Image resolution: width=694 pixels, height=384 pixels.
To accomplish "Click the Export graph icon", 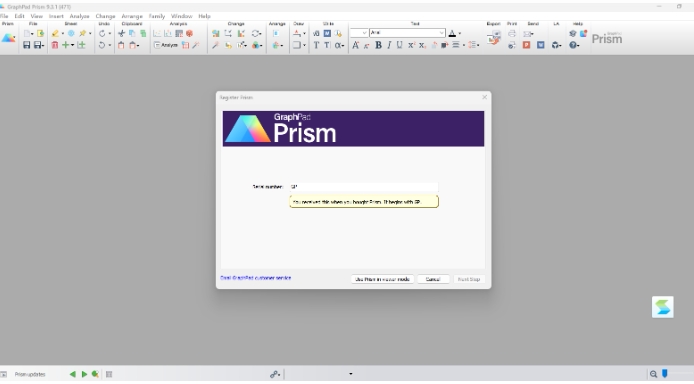I will click(494, 38).
